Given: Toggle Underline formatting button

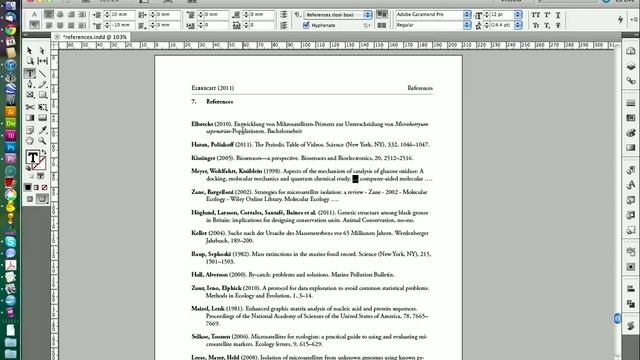Looking at the screenshot, I should pos(558,15).
